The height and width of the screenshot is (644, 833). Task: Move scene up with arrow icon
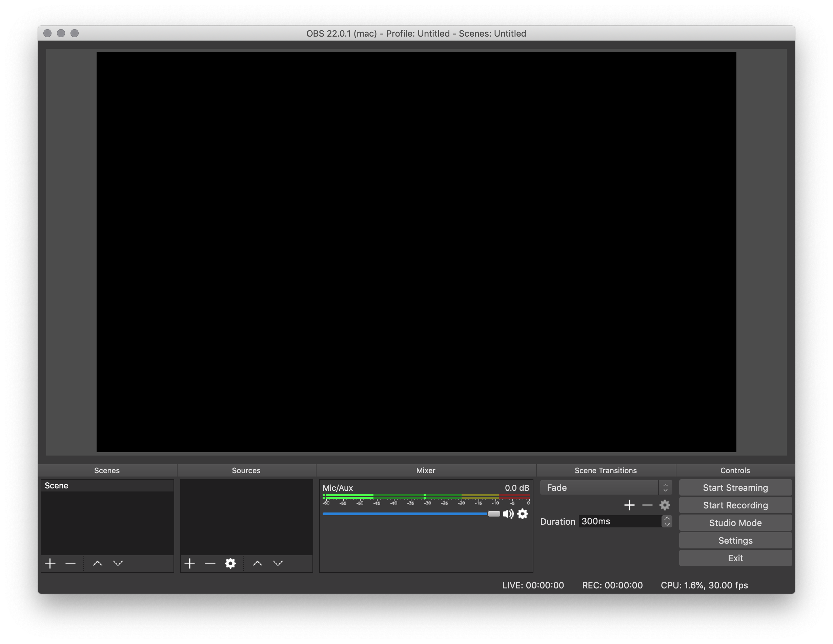click(98, 563)
